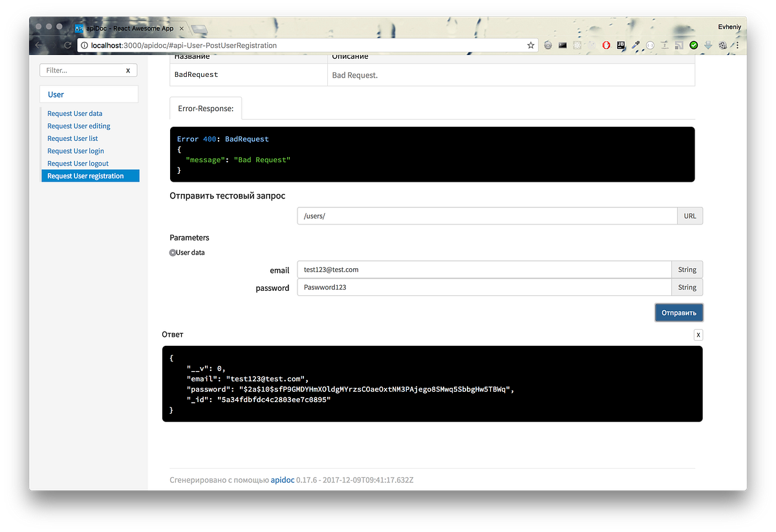
Task: Click the green checkmark security extension icon
Action: tap(692, 45)
